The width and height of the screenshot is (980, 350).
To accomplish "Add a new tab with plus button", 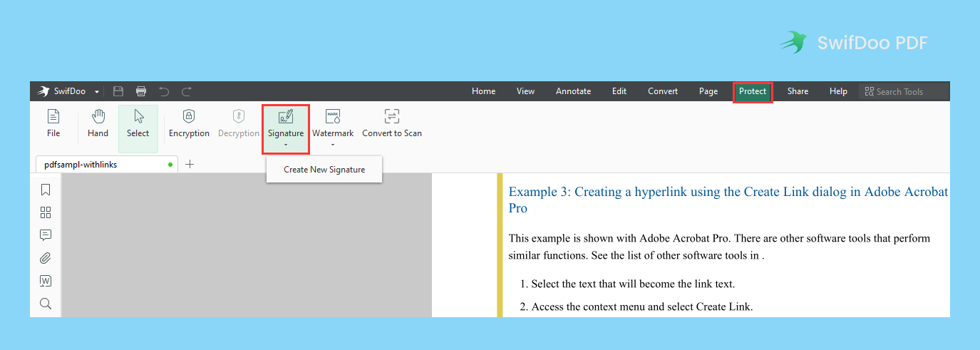I will pyautogui.click(x=190, y=164).
